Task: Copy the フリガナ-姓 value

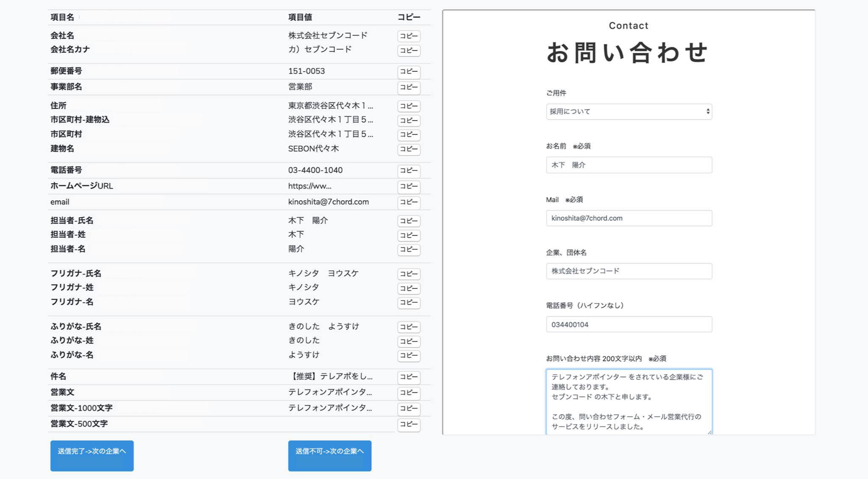Action: point(409,288)
